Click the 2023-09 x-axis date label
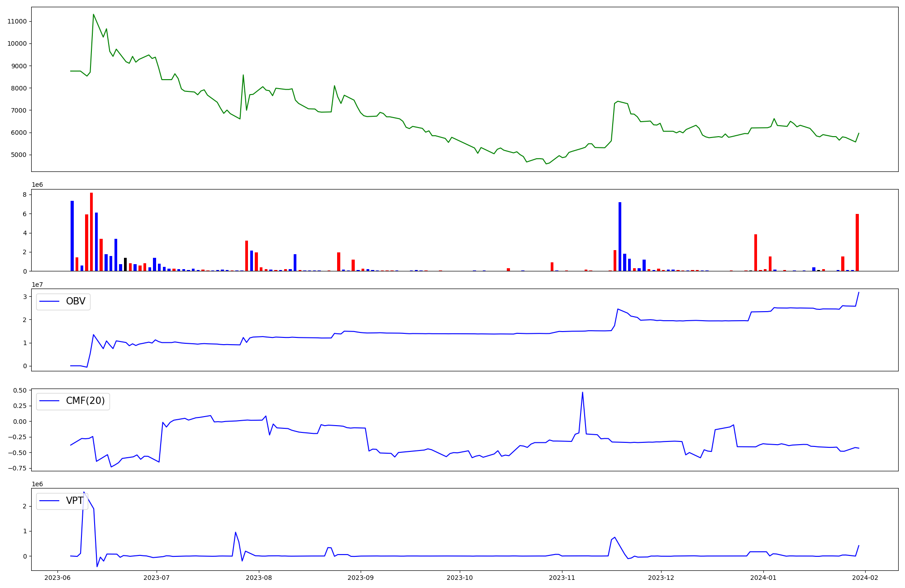Image resolution: width=905 pixels, height=588 pixels. tap(361, 578)
